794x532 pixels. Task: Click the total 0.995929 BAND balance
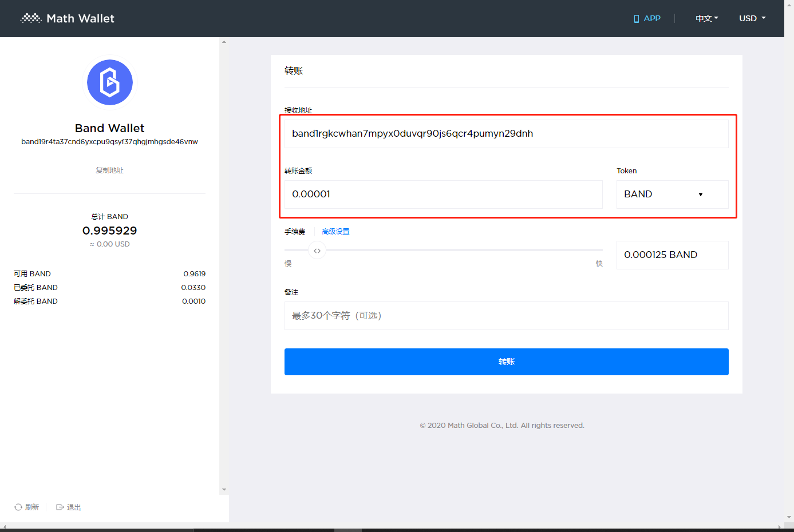click(x=109, y=231)
